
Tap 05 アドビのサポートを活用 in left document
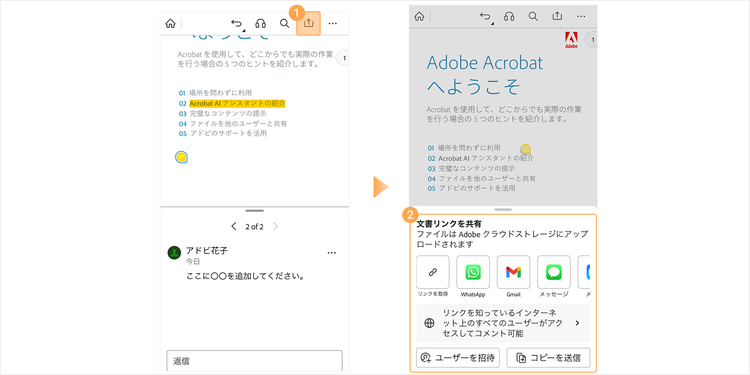point(222,133)
